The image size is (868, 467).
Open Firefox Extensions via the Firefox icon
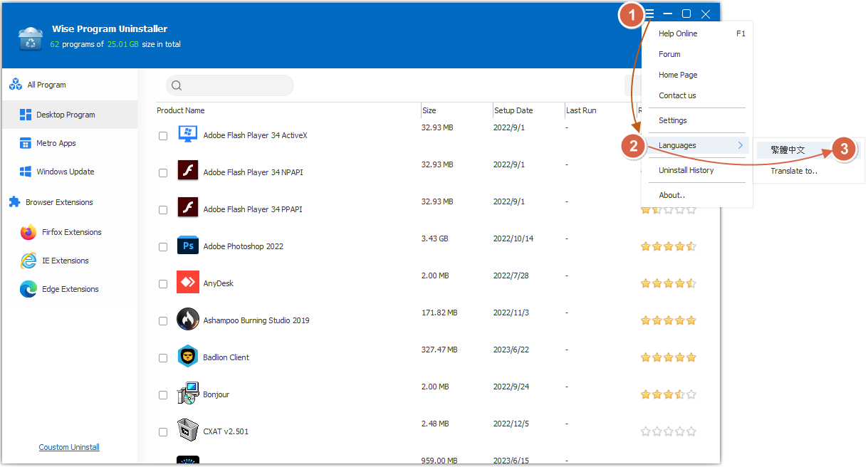pyautogui.click(x=28, y=232)
